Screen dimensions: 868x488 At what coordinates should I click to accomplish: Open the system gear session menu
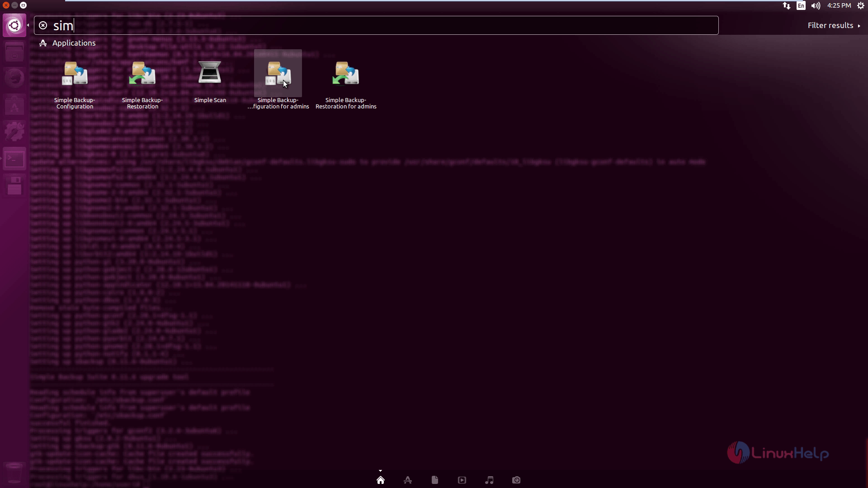(861, 5)
